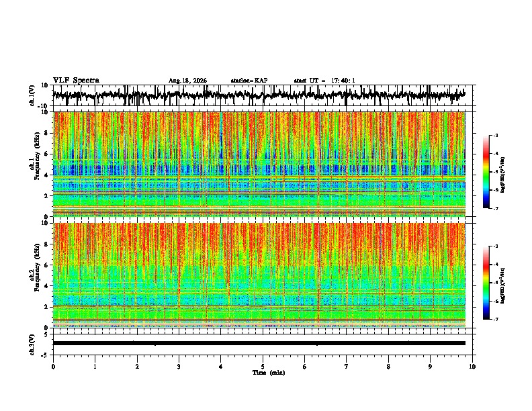Select the 4 kHz tick on ch.2 axis
532x411 pixels.
47,286
